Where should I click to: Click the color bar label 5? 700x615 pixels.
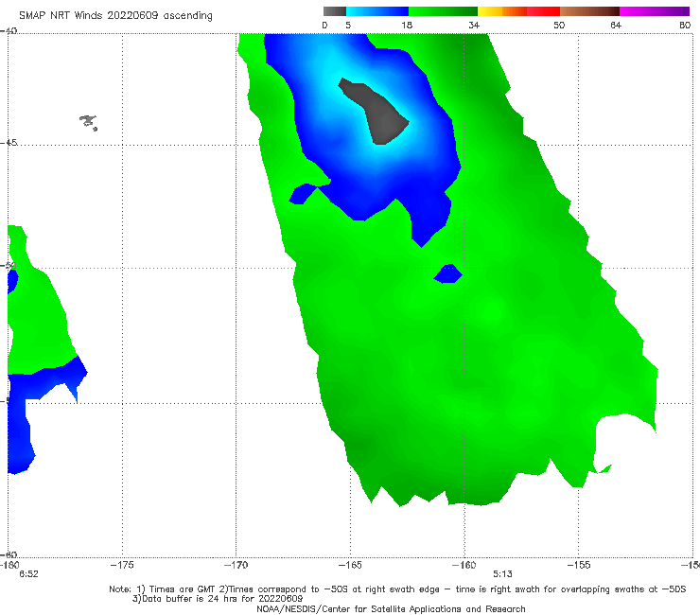click(348, 25)
